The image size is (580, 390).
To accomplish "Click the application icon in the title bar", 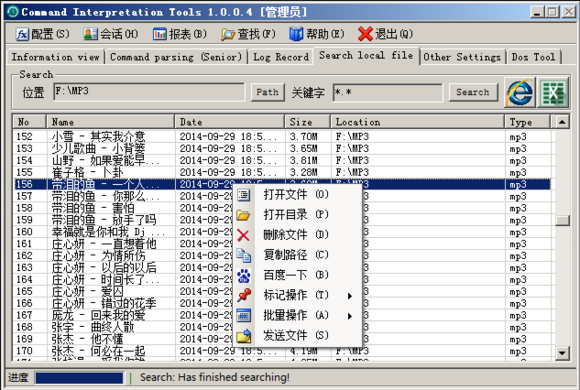I will 13,12.
